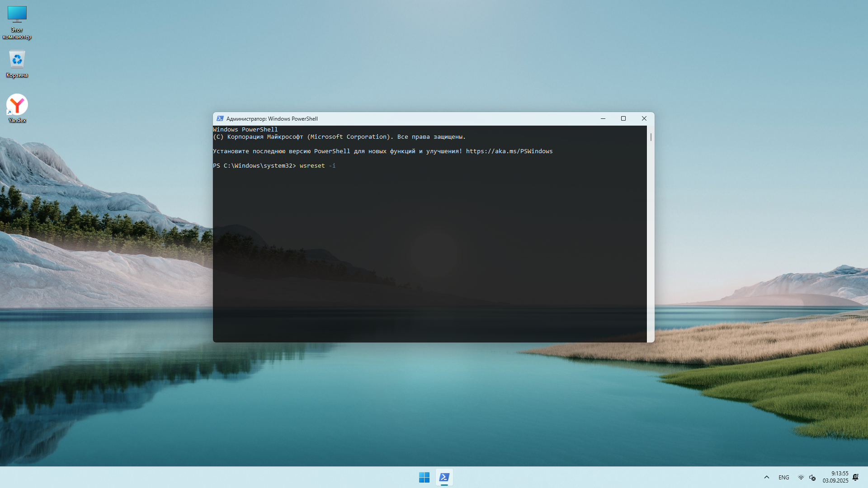Viewport: 868px width, 488px height.
Task: Close the PowerShell window
Action: click(644, 118)
